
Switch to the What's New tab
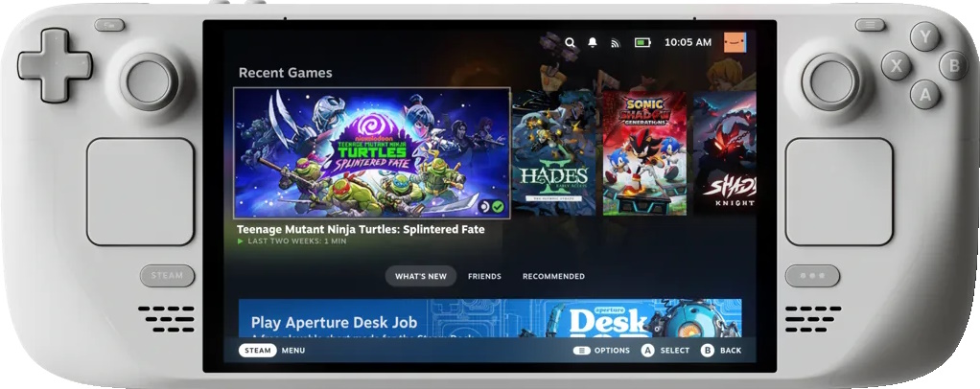421,276
